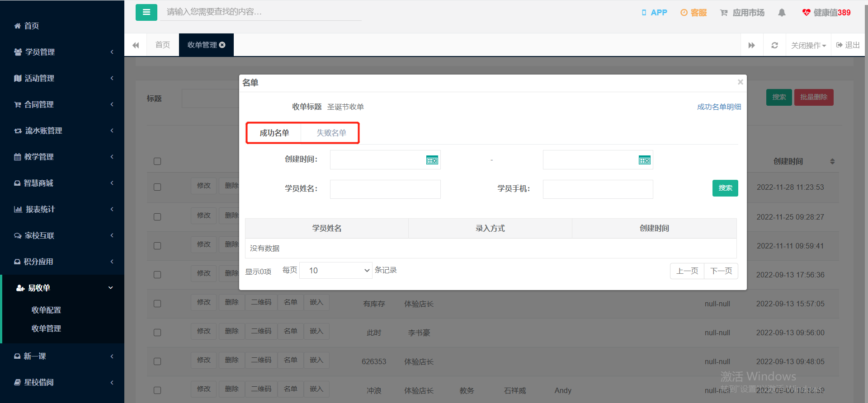Open the APP link
The height and width of the screenshot is (403, 868).
coord(655,13)
